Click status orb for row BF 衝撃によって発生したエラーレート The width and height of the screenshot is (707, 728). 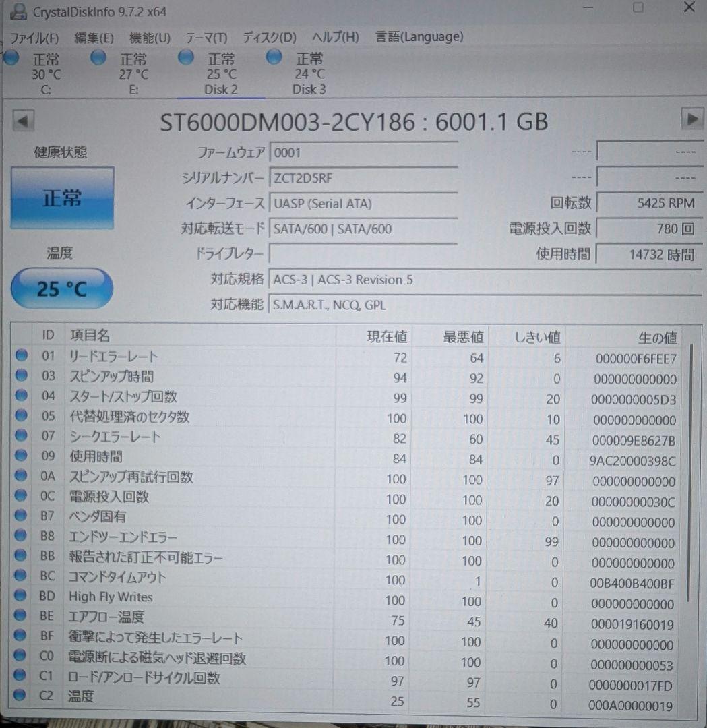(20, 635)
